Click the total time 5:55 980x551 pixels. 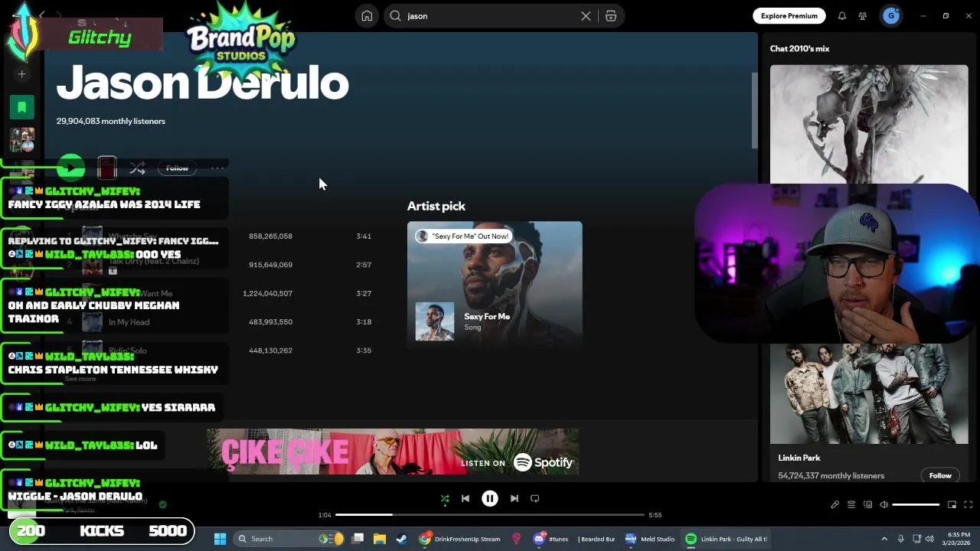click(655, 515)
